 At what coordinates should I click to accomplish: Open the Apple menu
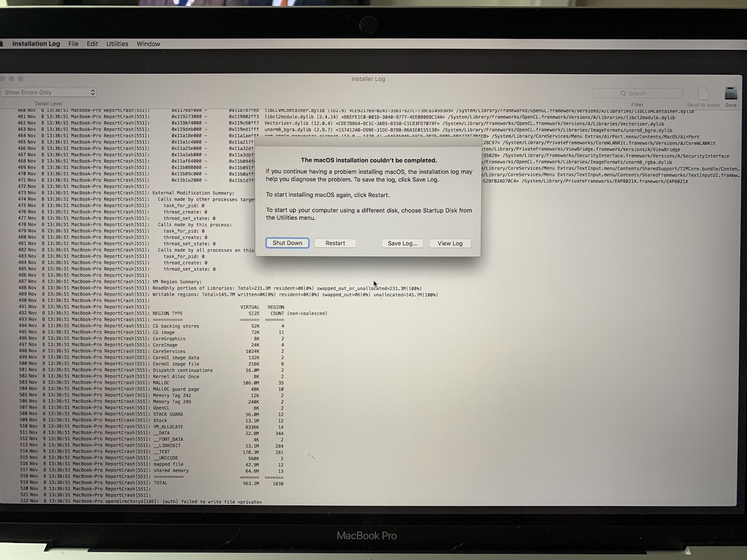pyautogui.click(x=1, y=44)
